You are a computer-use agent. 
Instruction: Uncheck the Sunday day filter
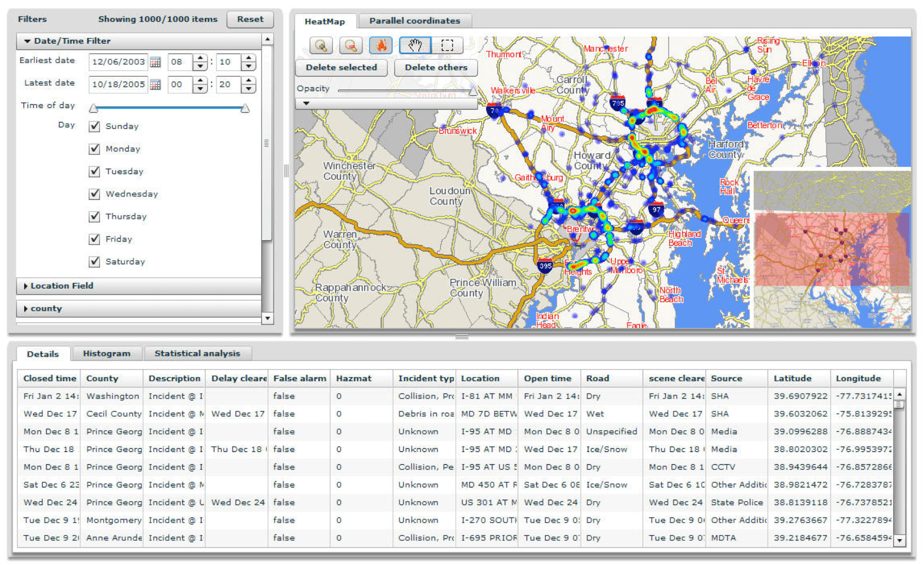(94, 126)
